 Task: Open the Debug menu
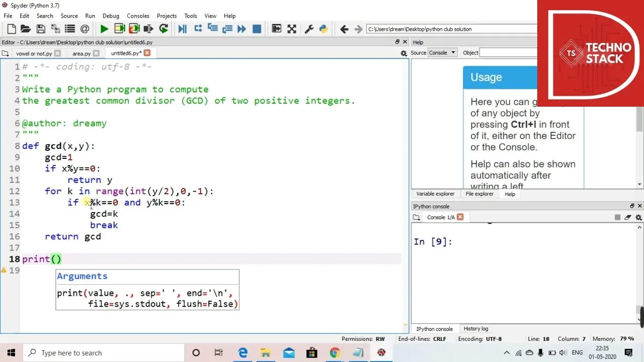(111, 16)
